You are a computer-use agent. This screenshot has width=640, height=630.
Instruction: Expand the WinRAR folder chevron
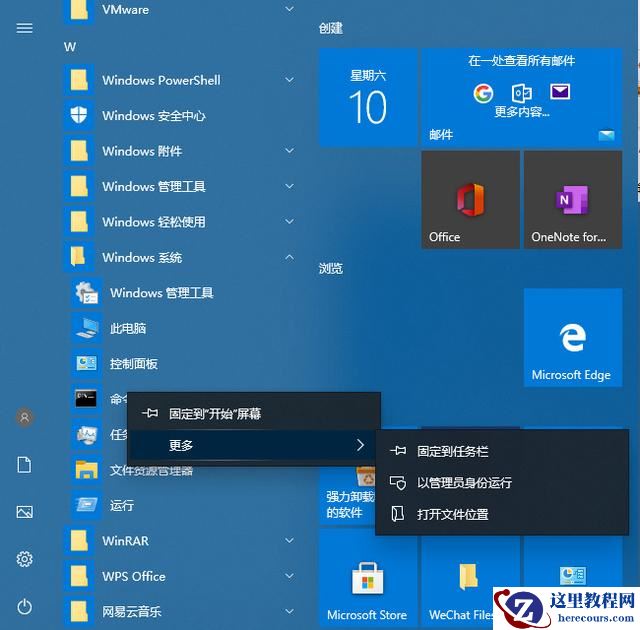pos(289,540)
